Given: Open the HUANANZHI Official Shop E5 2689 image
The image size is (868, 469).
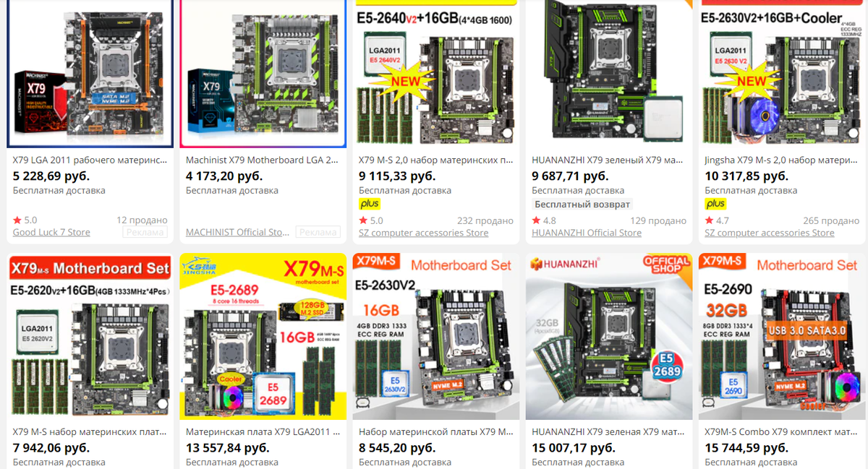Looking at the screenshot, I should point(608,336).
